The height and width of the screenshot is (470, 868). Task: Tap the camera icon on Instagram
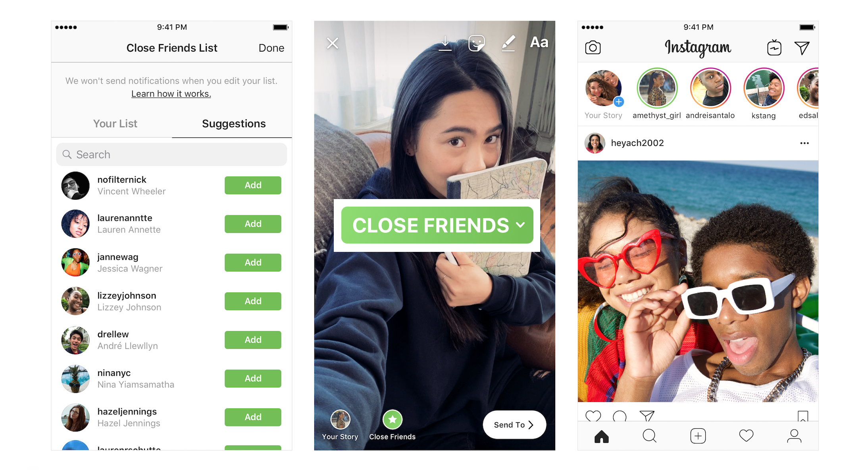point(592,47)
